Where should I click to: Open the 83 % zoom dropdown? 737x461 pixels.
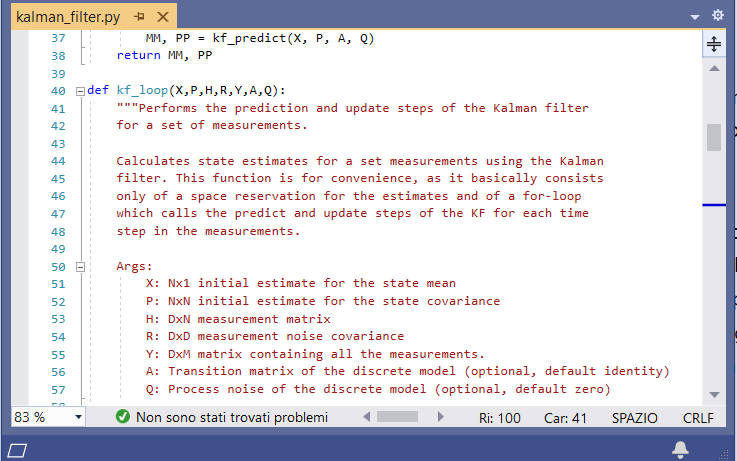(78, 417)
